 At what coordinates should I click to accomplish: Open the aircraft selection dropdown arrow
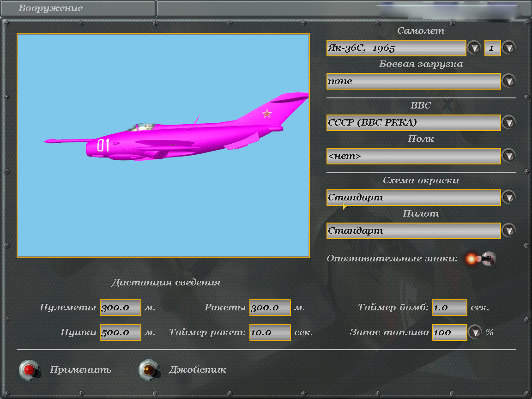474,48
